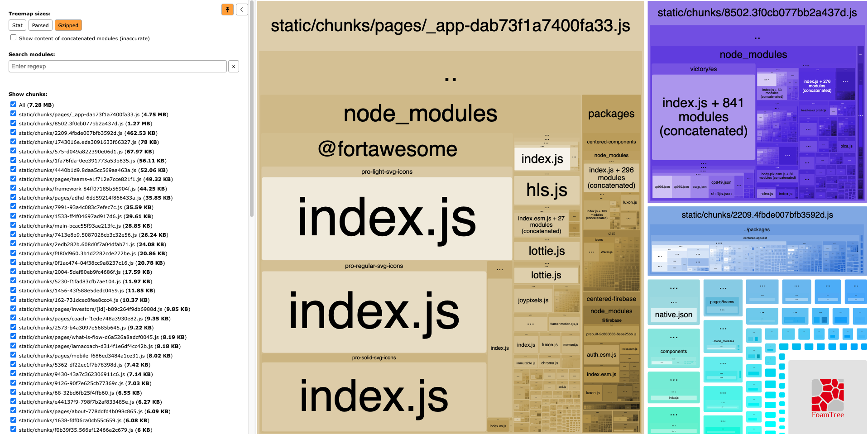
Task: Select the chroma.js module block
Action: (x=549, y=363)
